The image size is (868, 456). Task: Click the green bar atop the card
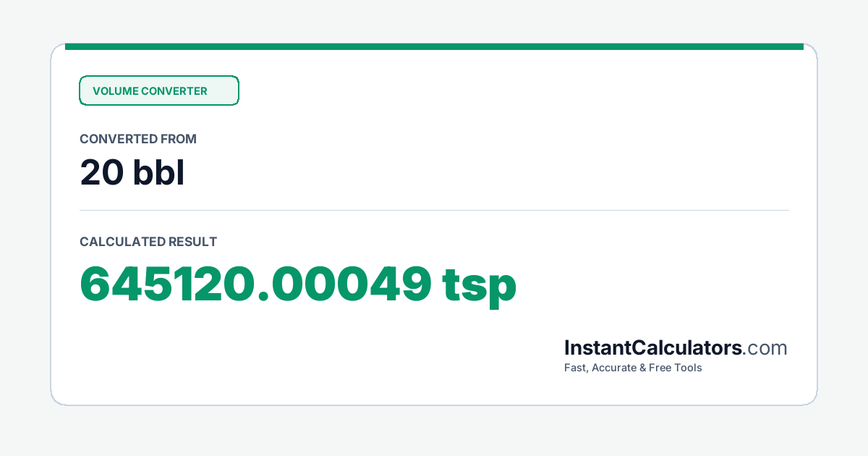pyautogui.click(x=434, y=46)
